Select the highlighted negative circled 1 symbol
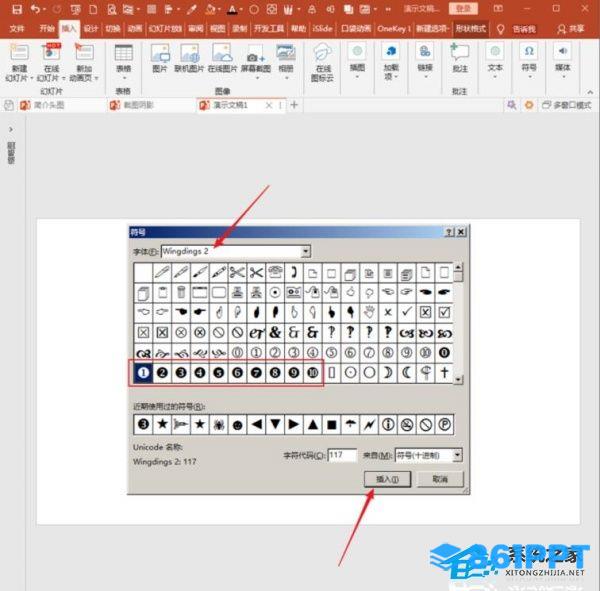This screenshot has height=591, width=600. pyautogui.click(x=143, y=372)
